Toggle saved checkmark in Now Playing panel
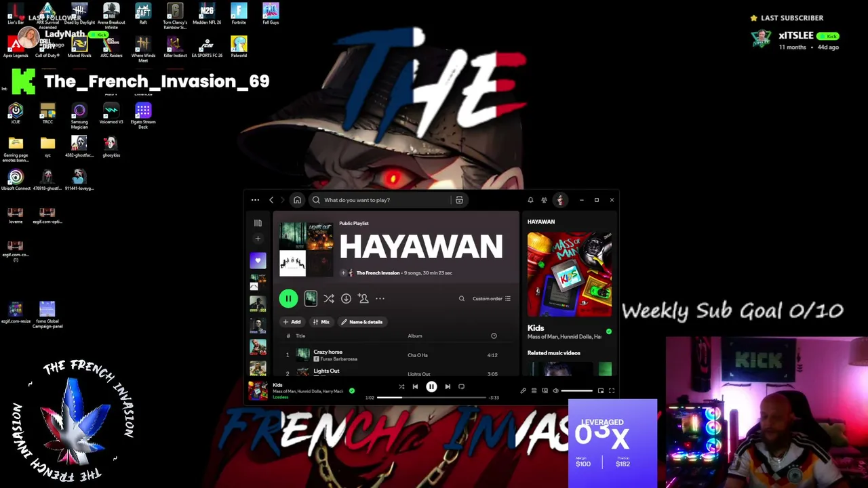The image size is (868, 488). [x=608, y=331]
